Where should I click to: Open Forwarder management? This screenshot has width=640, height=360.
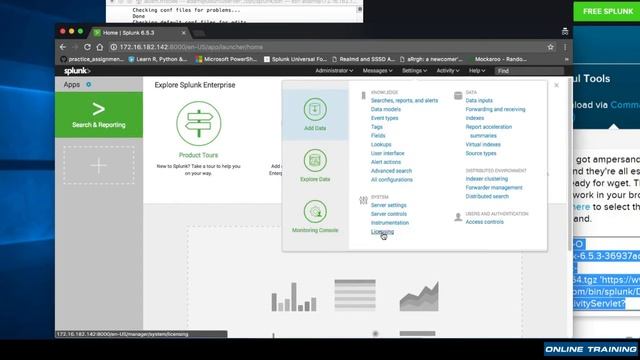click(x=494, y=188)
